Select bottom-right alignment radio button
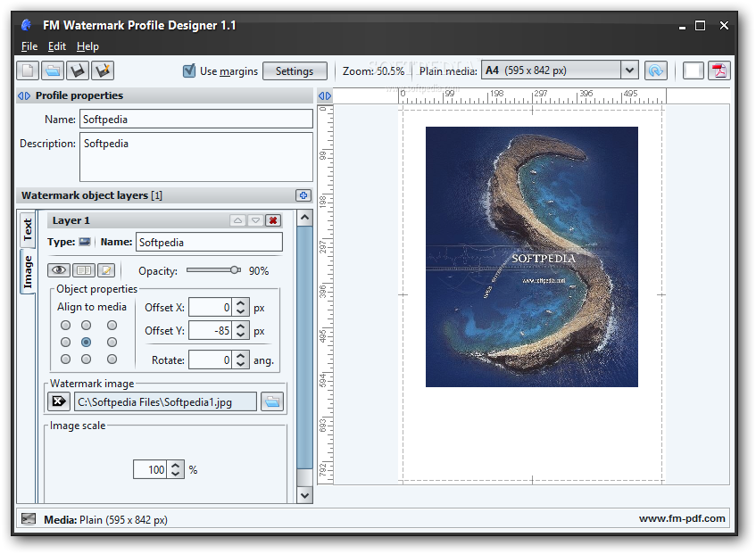 [x=112, y=359]
